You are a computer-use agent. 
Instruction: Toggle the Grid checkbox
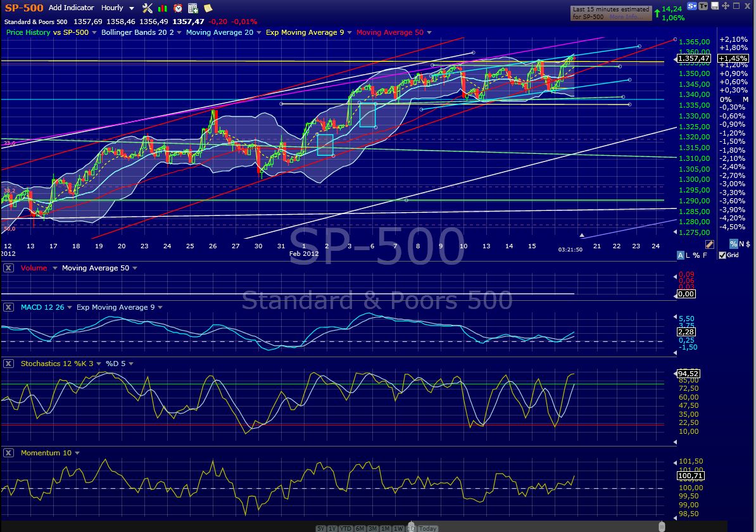pos(722,255)
